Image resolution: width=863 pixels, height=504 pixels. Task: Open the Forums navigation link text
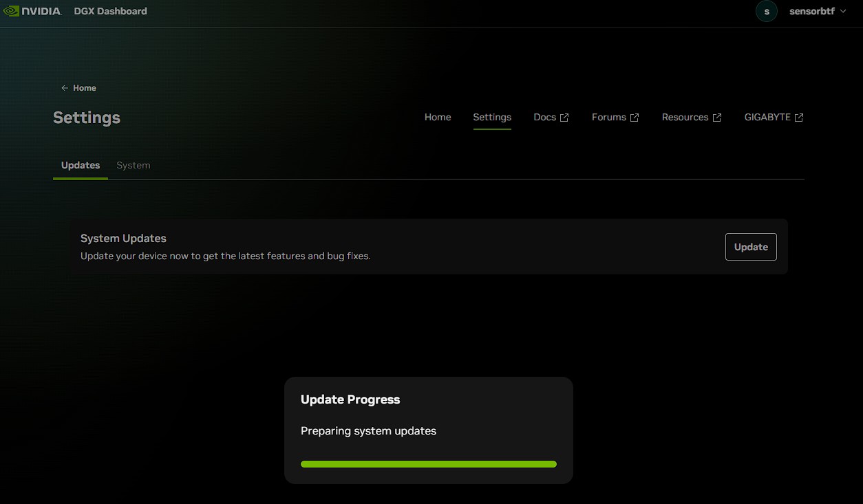coord(608,118)
